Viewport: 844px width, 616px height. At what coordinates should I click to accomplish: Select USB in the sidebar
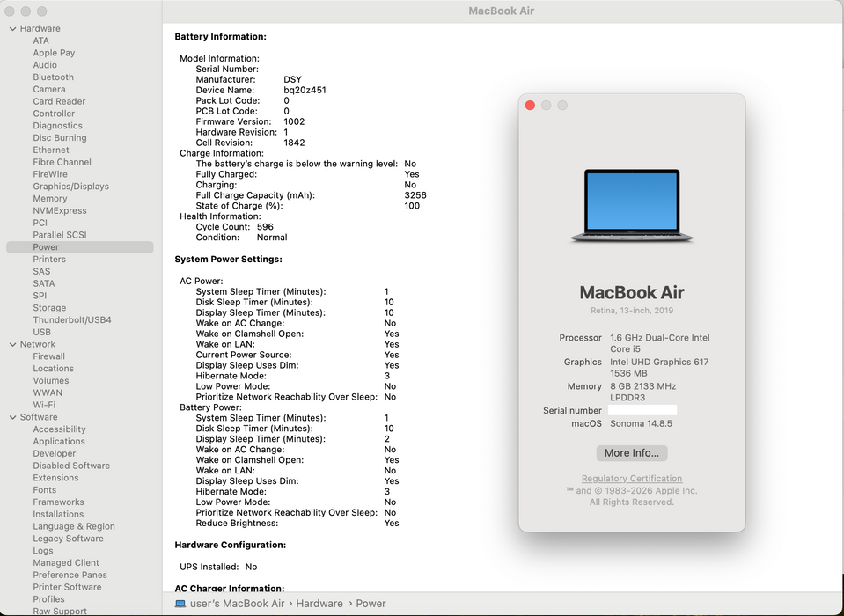pos(42,332)
